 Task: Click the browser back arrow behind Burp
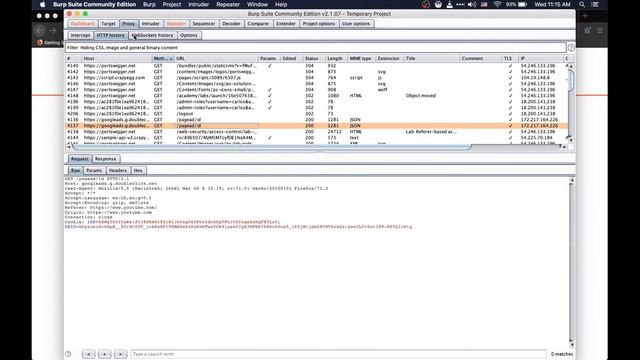click(40, 30)
